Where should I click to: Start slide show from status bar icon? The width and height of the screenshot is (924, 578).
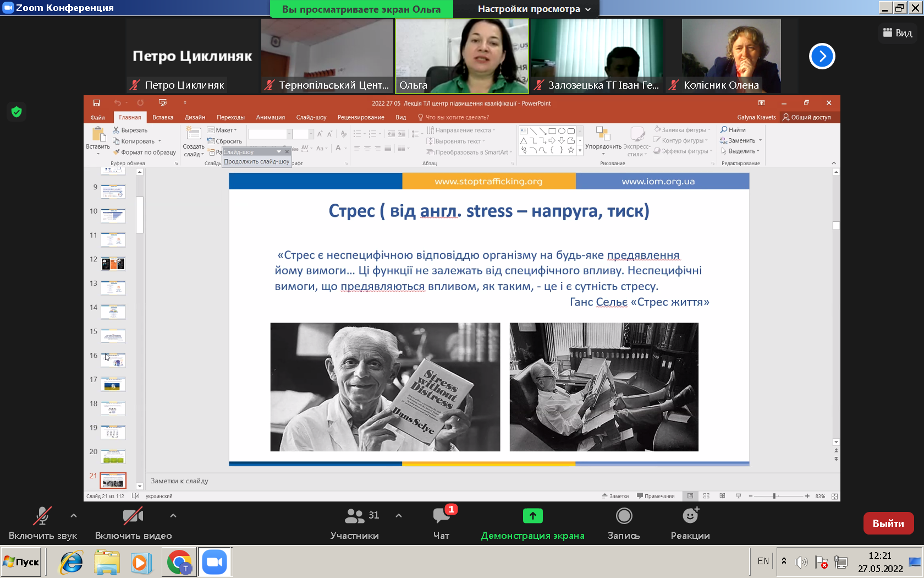tap(738, 496)
